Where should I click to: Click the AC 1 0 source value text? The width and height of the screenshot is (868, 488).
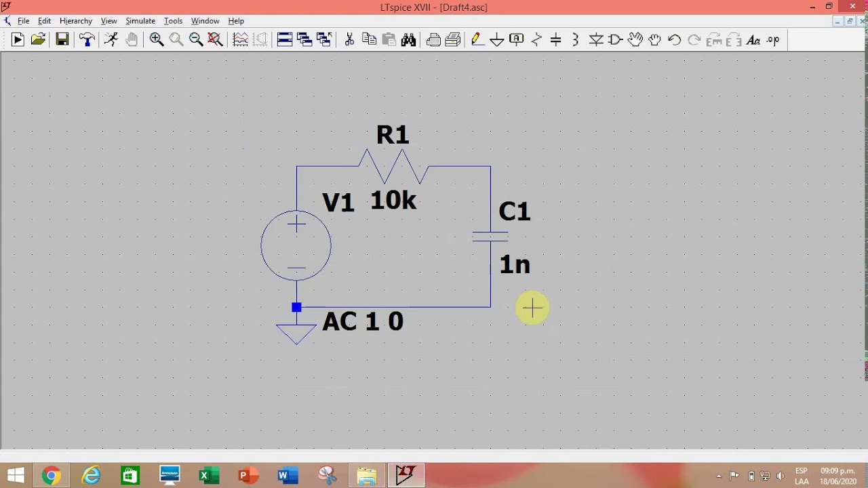tap(363, 321)
